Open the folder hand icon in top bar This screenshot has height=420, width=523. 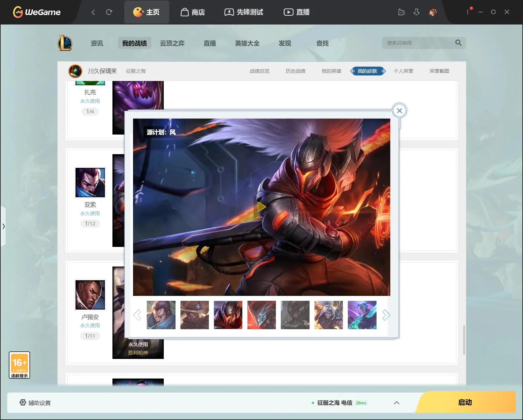[401, 12]
